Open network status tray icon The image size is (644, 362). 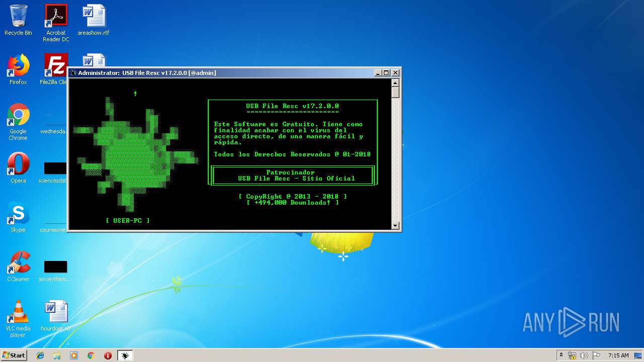click(x=572, y=355)
